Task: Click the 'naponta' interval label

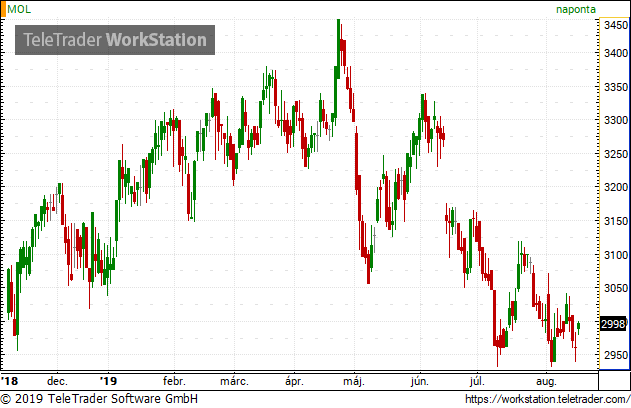Action: [576, 10]
